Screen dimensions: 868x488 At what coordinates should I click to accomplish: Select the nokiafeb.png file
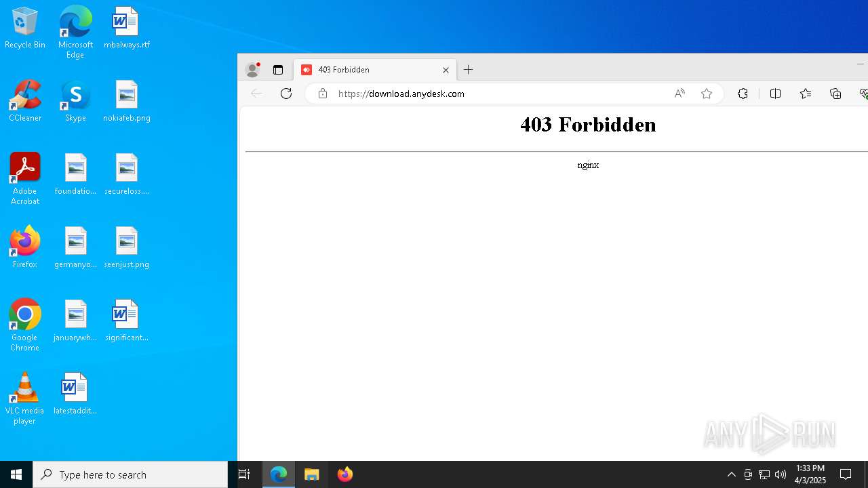pyautogui.click(x=126, y=101)
